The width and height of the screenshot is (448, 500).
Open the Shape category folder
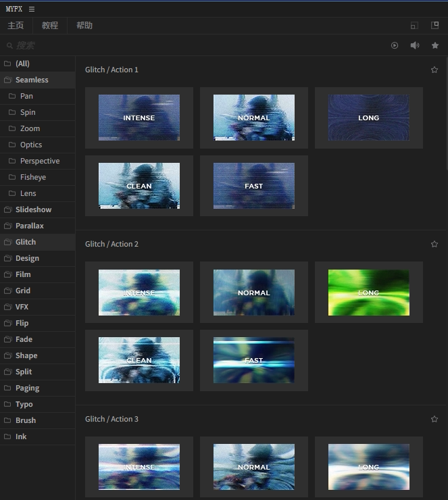pos(38,355)
